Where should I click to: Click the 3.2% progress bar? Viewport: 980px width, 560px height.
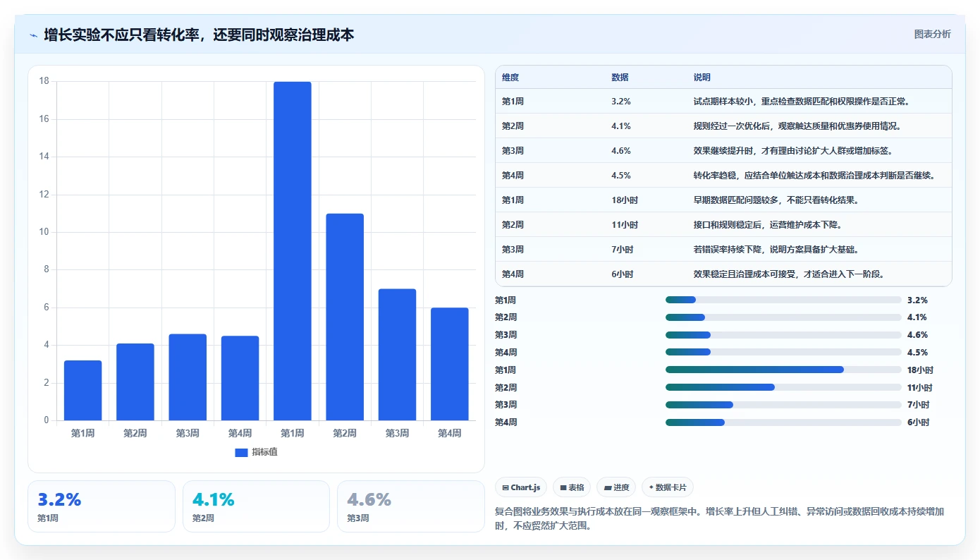tap(783, 300)
